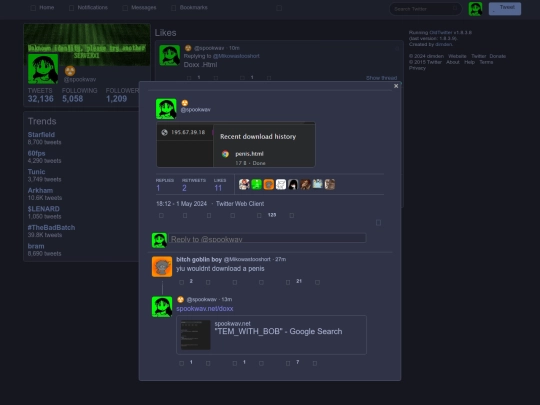The width and height of the screenshot is (540, 405).
Task: Click the timestamp 18:12 - 1 May 2024
Action: pyautogui.click(x=181, y=204)
